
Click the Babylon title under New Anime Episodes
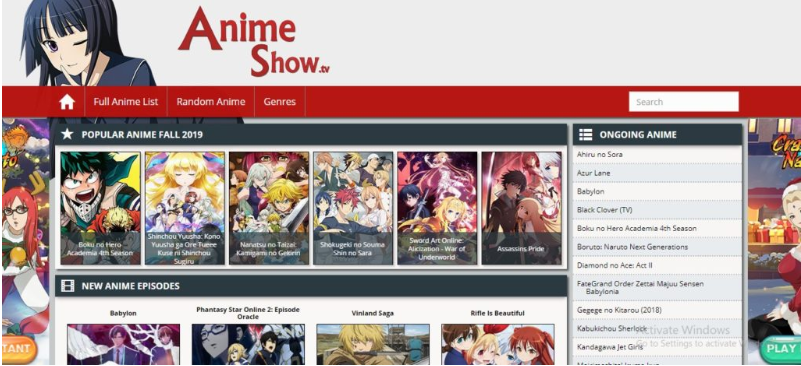point(123,313)
